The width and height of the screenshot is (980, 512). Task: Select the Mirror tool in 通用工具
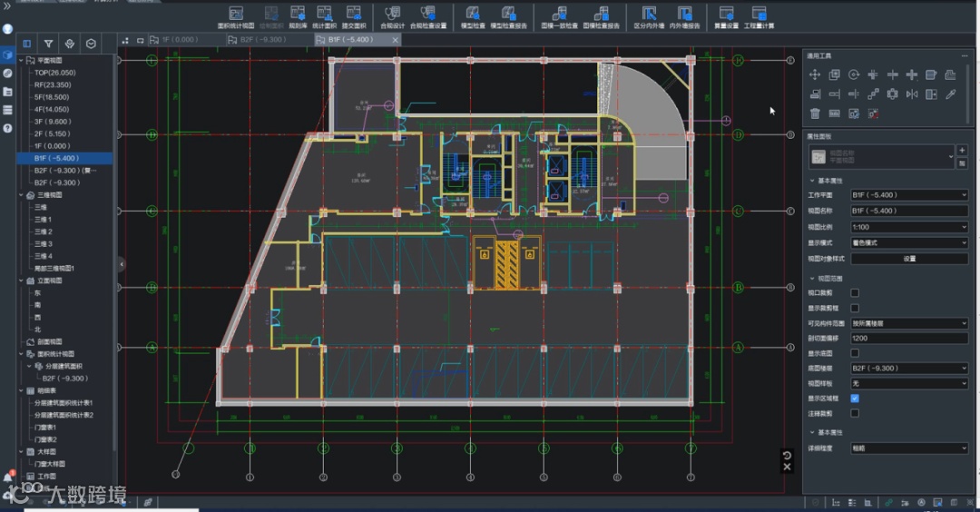912,94
